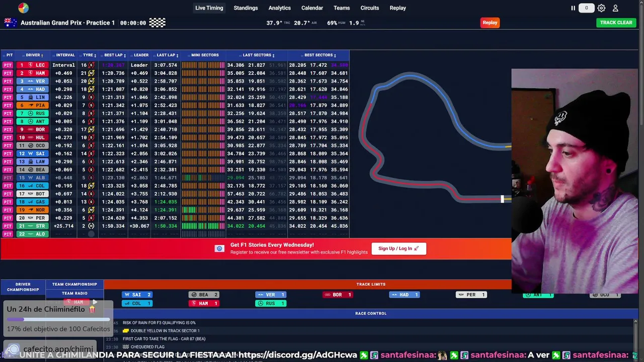Click the Cafecitos goal progress bar
Image resolution: width=644 pixels, height=362 pixels.
[58, 319]
